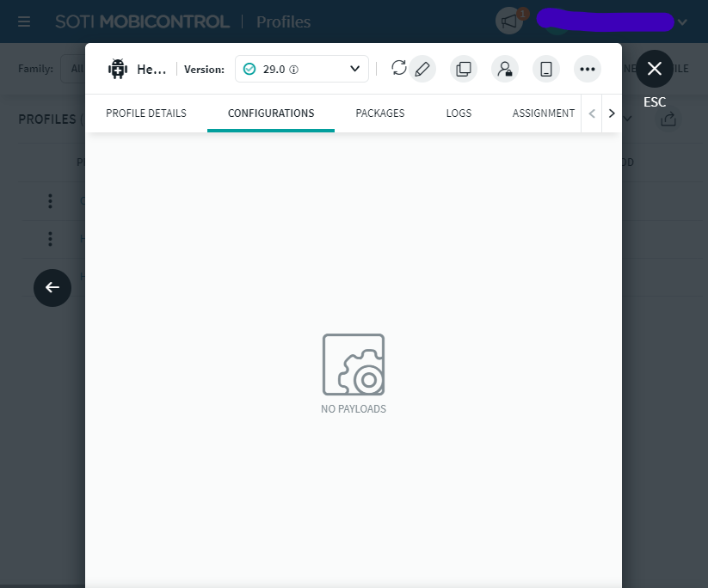Image resolution: width=708 pixels, height=588 pixels.
Task: Click the hamburger main menu icon
Action: (24, 21)
